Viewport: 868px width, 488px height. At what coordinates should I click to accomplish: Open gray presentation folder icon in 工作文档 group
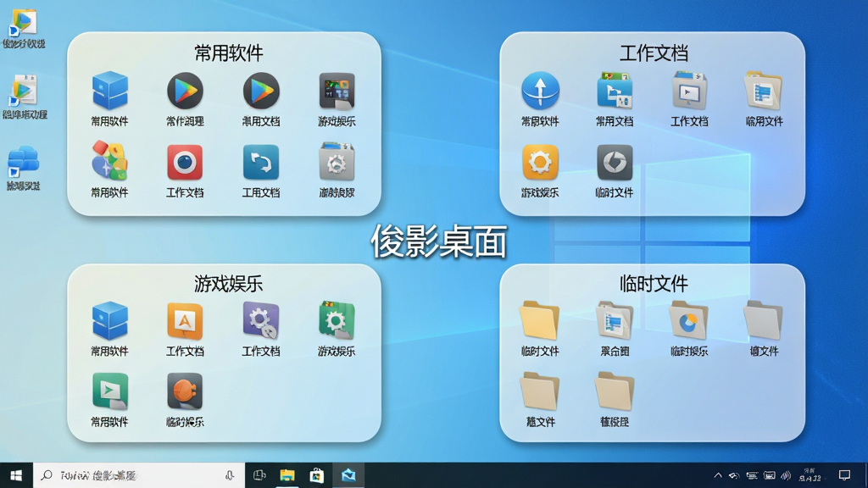point(689,90)
